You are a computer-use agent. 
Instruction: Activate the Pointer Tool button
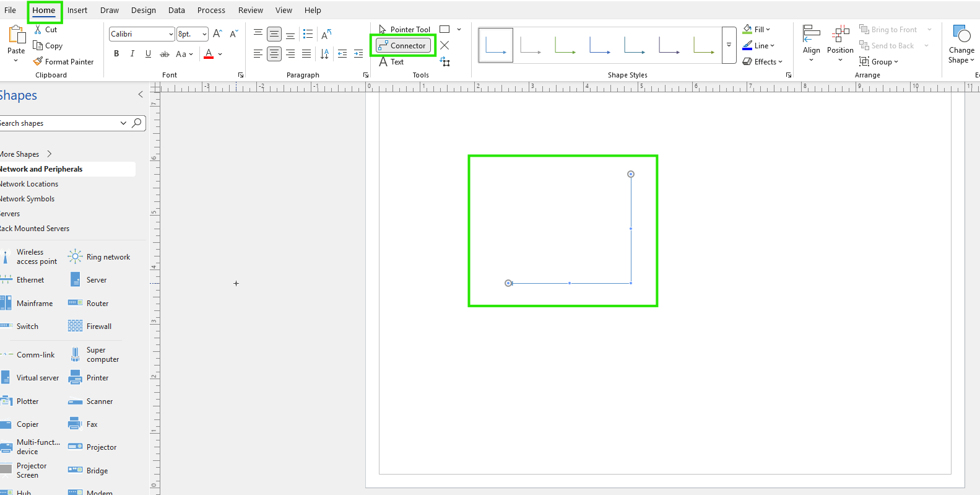pos(404,29)
